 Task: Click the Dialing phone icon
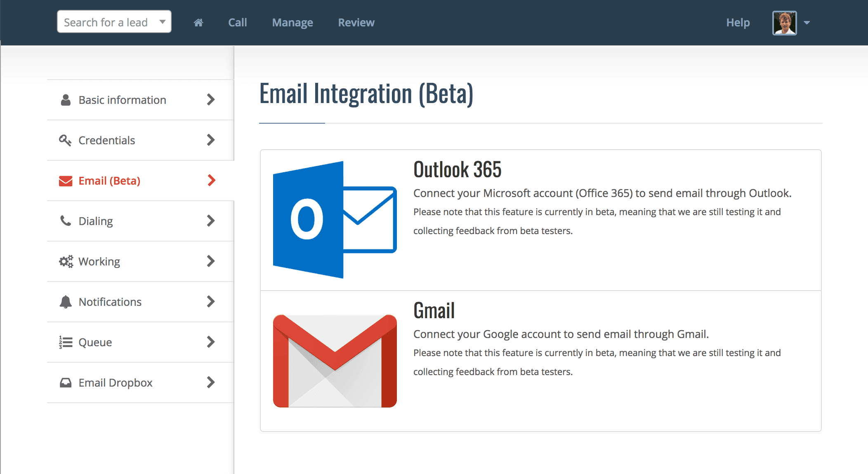66,221
